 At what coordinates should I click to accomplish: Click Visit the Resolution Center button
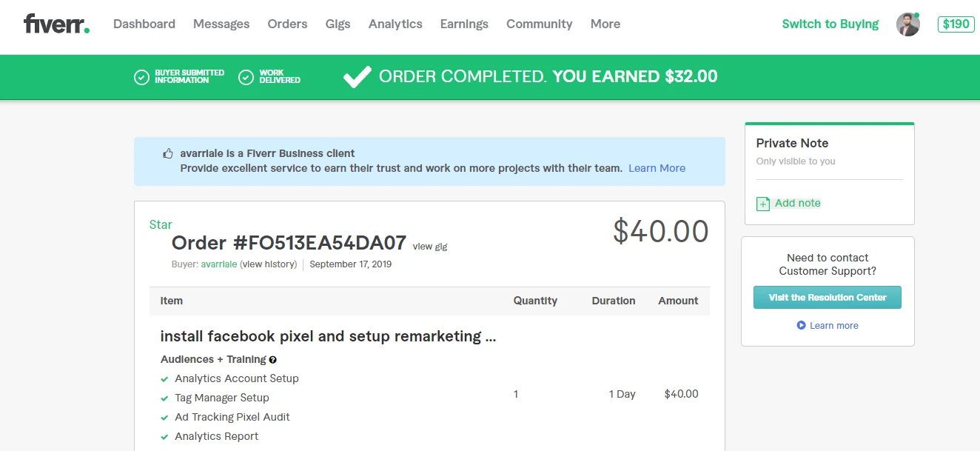point(828,298)
